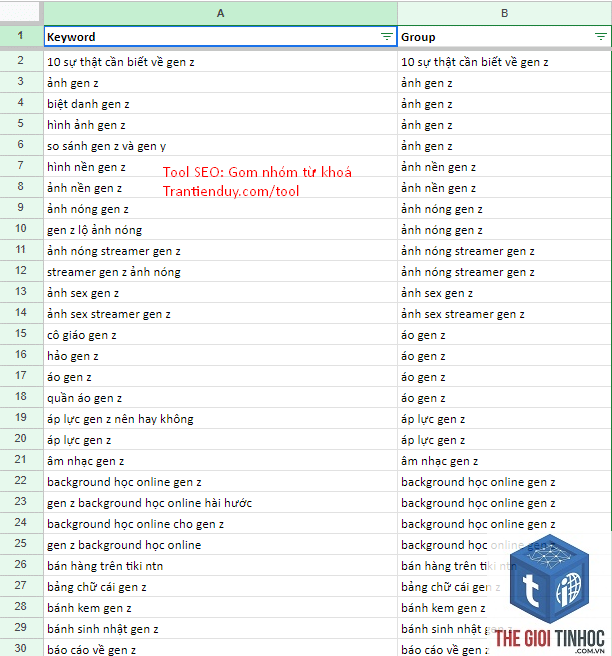The height and width of the screenshot is (656, 612).
Task: Select row header 10
Action: pos(21,229)
